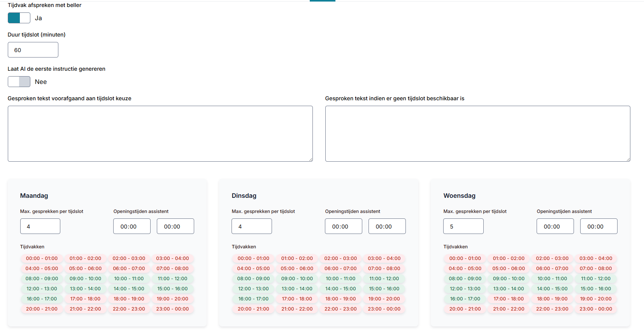The height and width of the screenshot is (335, 644).
Task: Open Woensdag opening start time field
Action: pyautogui.click(x=555, y=226)
